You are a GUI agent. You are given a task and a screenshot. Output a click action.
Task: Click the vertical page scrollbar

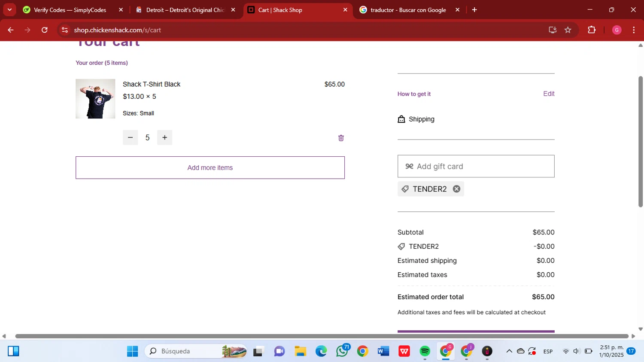pos(641,142)
